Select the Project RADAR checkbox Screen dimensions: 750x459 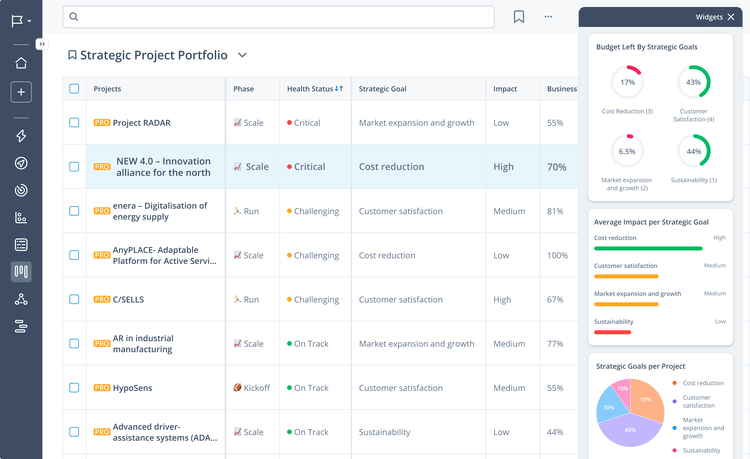click(74, 123)
